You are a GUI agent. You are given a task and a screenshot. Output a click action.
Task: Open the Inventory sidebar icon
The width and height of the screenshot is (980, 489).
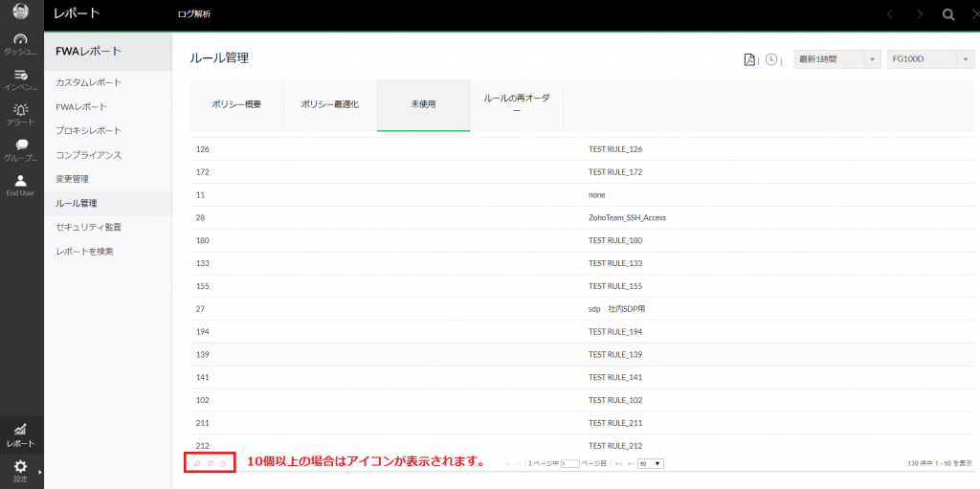click(21, 75)
